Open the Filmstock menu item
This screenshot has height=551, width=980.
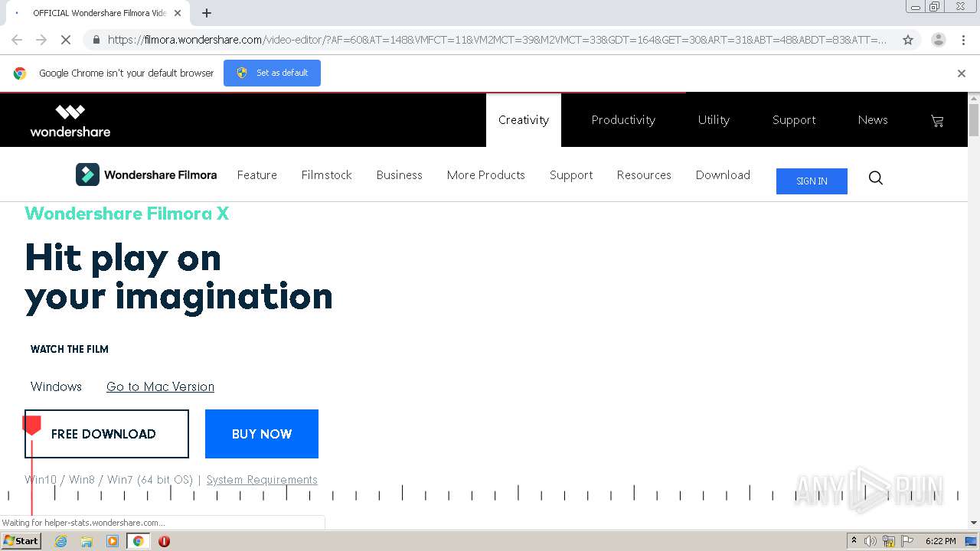click(326, 175)
